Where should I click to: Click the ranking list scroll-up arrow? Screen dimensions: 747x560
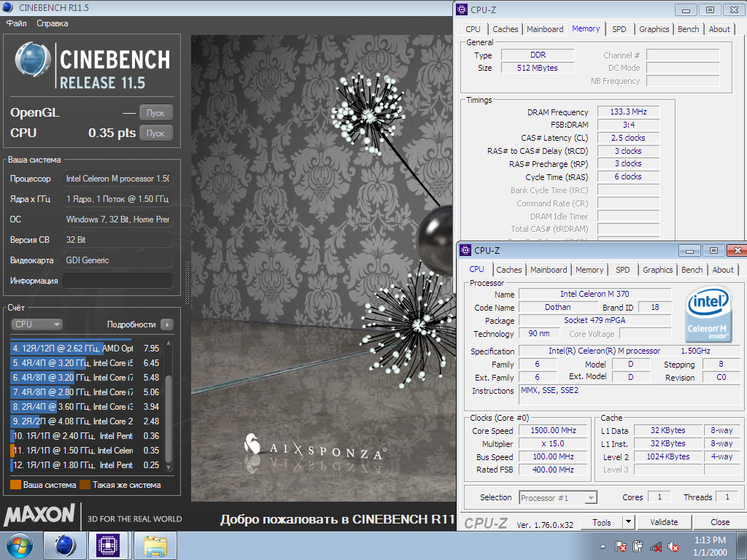click(169, 343)
